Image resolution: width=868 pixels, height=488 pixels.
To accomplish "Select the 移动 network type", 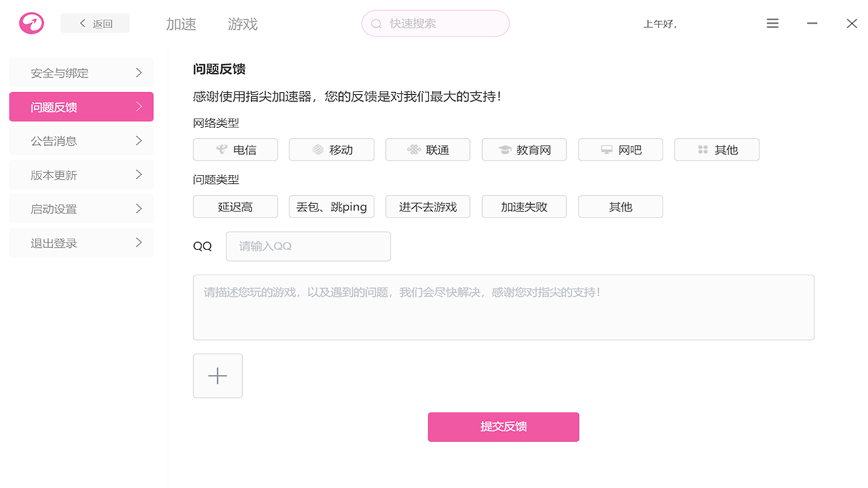I will 332,149.
